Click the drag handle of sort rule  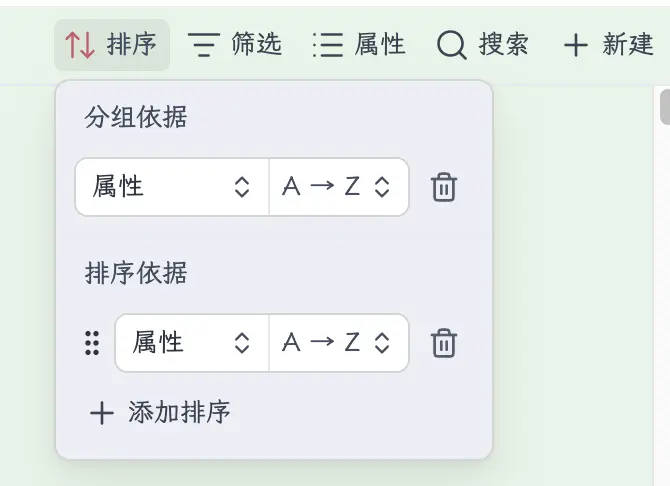click(x=92, y=343)
